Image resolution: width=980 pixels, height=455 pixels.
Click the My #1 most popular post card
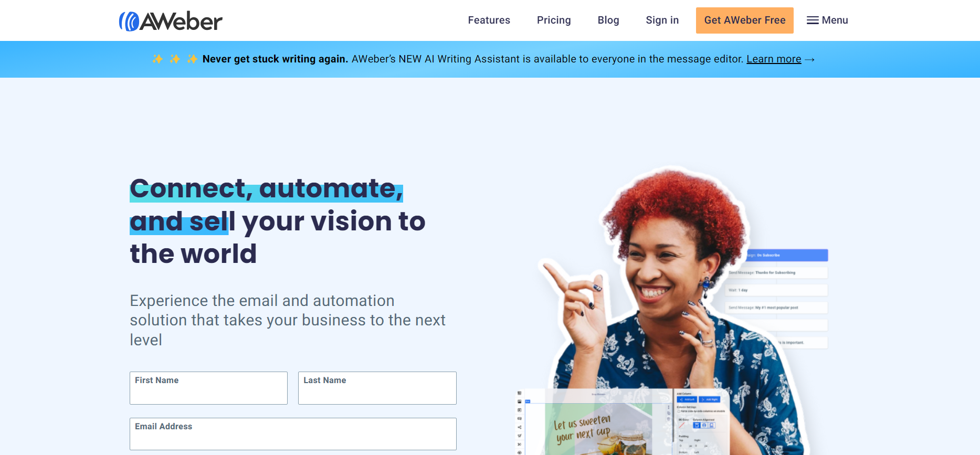point(777,308)
